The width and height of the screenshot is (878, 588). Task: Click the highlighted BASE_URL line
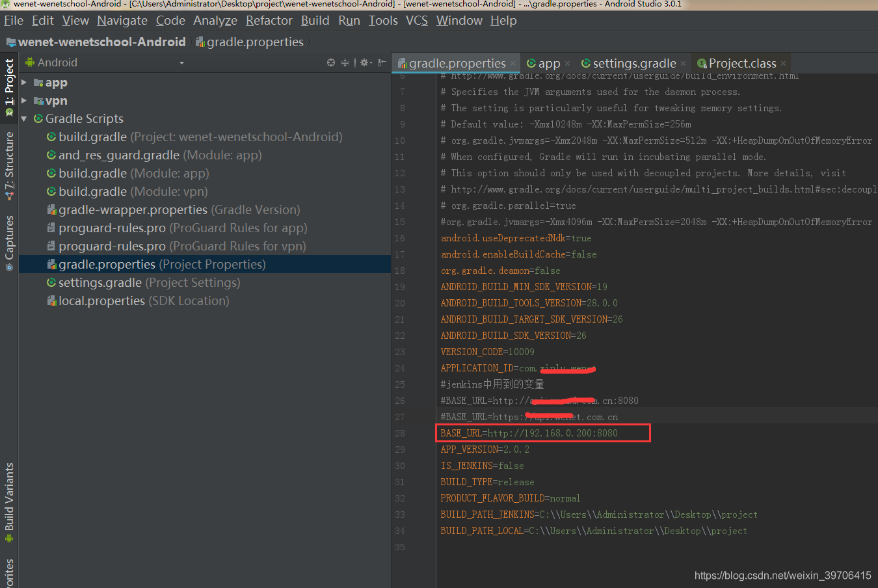pyautogui.click(x=543, y=433)
